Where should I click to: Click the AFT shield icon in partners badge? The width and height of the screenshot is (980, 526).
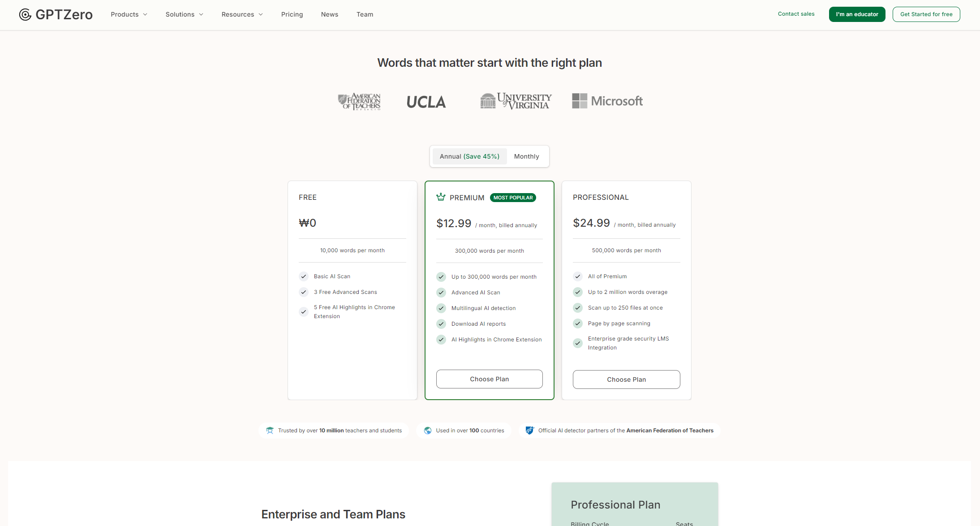pos(530,431)
